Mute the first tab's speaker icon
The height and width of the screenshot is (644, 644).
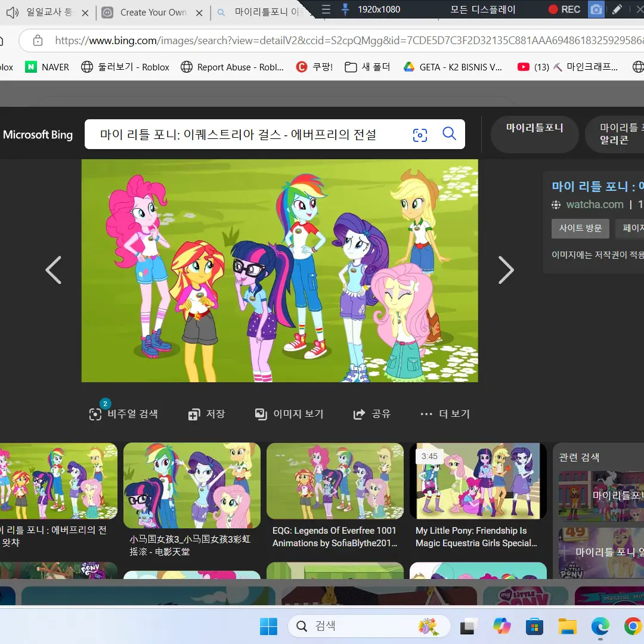pos(13,13)
